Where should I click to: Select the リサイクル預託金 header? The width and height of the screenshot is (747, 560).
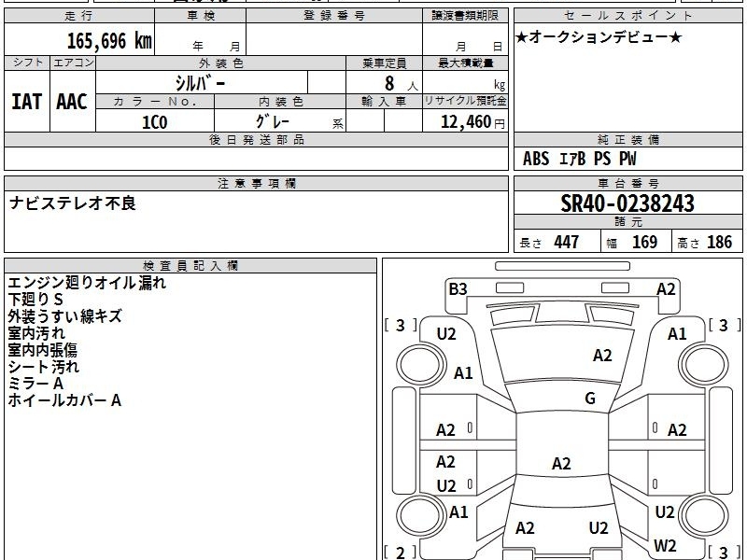pos(465,102)
